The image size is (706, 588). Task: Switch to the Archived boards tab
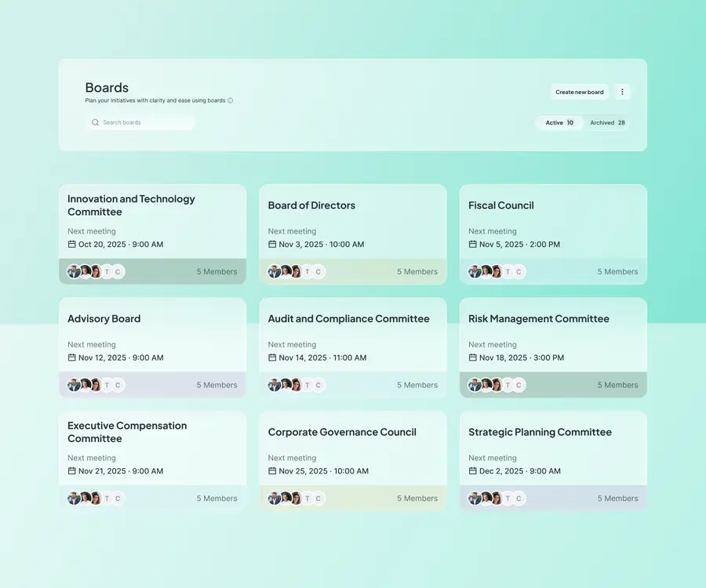click(x=607, y=123)
